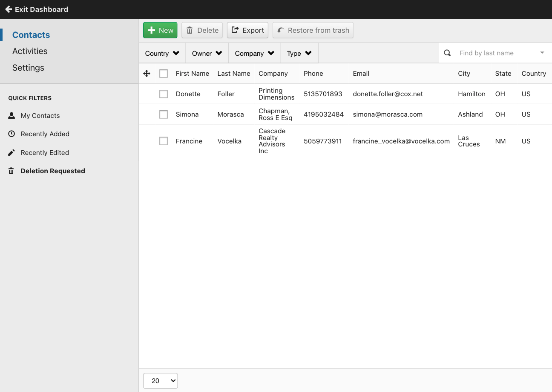Viewport: 552px width, 392px height.
Task: Check the select-all checkbox in header
Action: [164, 74]
